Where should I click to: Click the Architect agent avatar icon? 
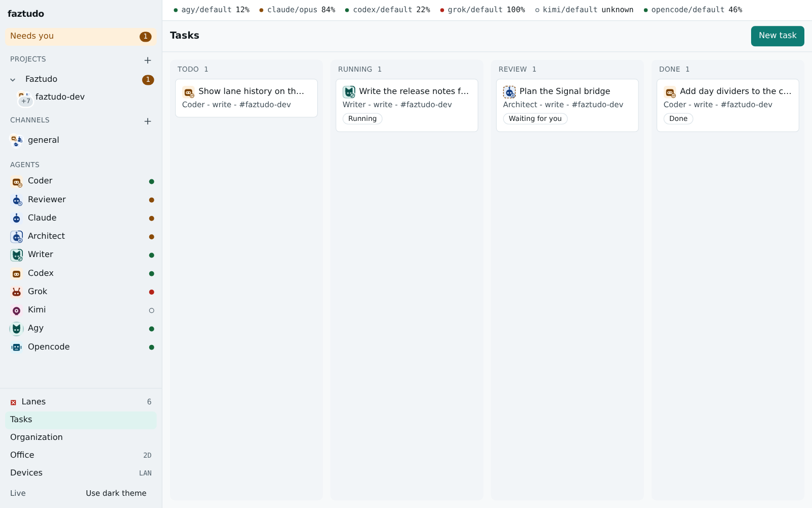[17, 237]
